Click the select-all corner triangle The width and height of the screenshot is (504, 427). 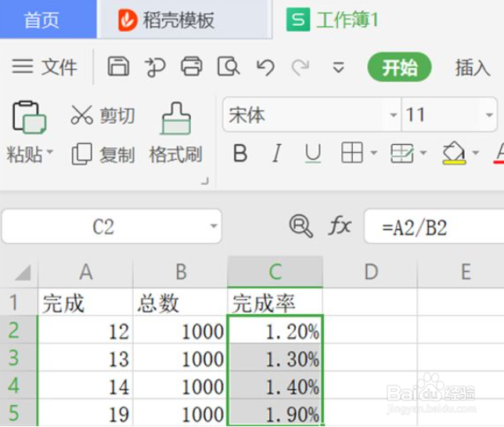(x=22, y=272)
